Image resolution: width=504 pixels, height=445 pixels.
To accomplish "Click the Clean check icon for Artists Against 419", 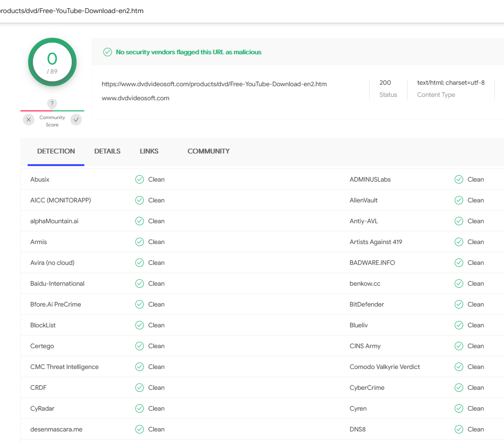I will pyautogui.click(x=459, y=242).
